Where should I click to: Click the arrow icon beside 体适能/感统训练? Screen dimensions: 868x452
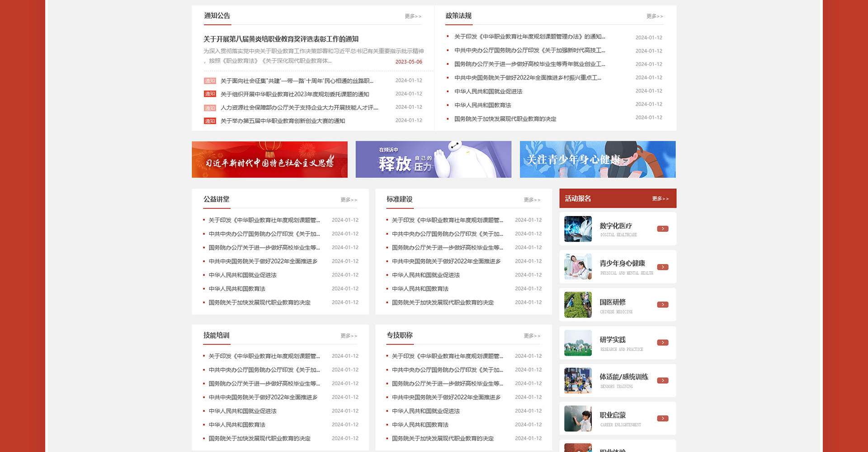(x=662, y=381)
